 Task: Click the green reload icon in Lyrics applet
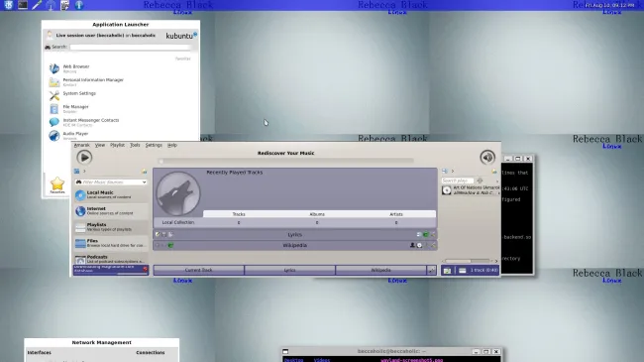pyautogui.click(x=425, y=234)
